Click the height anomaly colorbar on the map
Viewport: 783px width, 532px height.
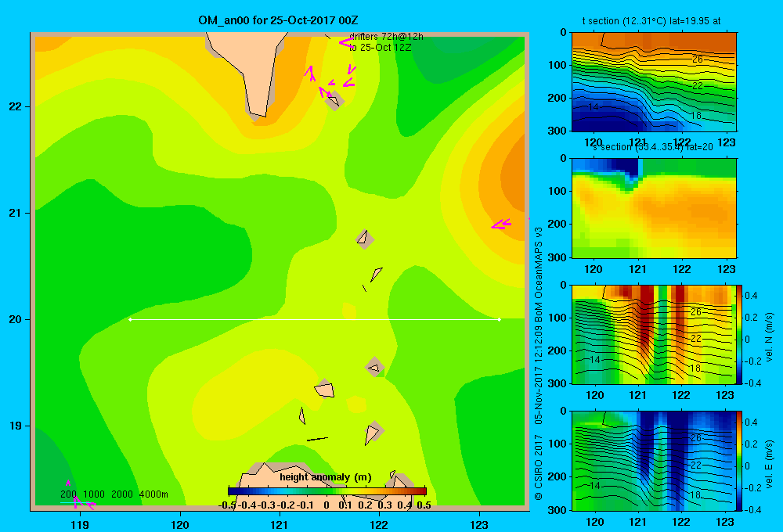click(x=327, y=491)
